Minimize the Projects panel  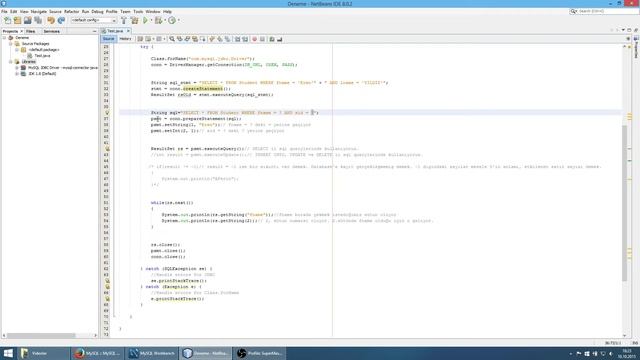(x=95, y=31)
